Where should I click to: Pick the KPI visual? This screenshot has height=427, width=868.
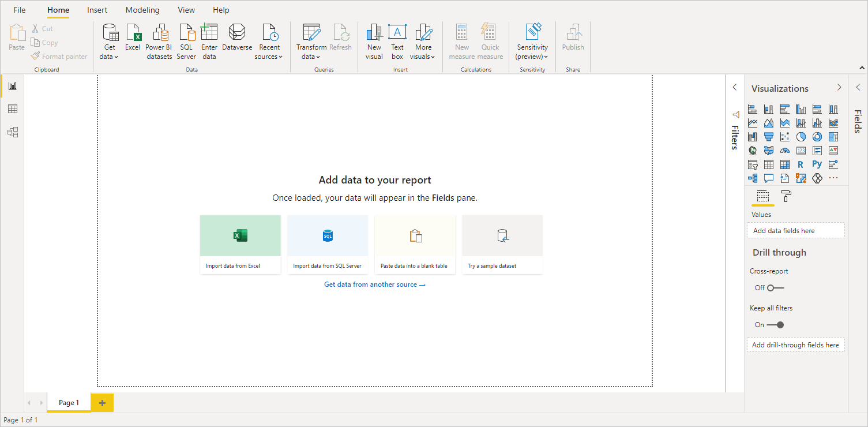(x=833, y=151)
